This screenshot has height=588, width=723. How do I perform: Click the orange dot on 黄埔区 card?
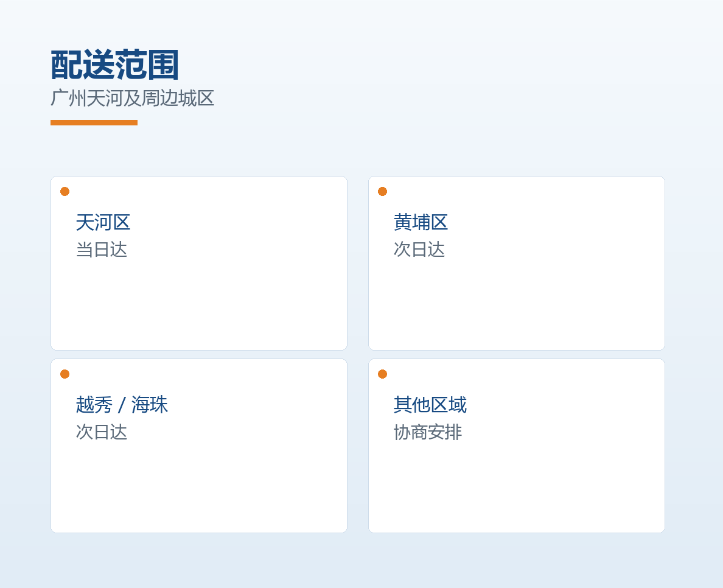point(382,191)
